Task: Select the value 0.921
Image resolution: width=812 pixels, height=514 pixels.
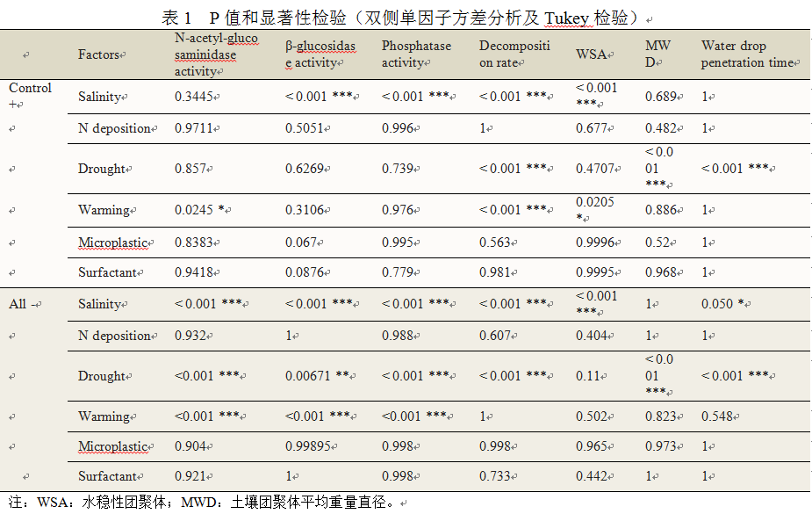Action: tap(190, 476)
